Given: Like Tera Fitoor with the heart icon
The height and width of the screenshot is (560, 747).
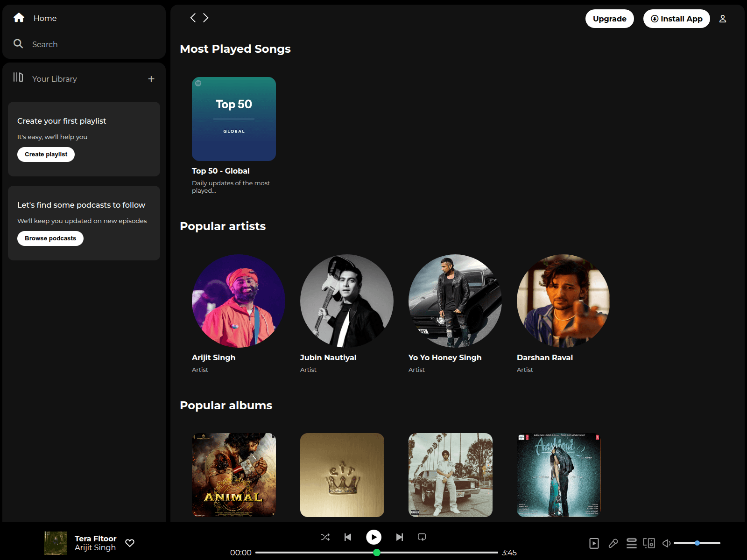Looking at the screenshot, I should pyautogui.click(x=130, y=543).
